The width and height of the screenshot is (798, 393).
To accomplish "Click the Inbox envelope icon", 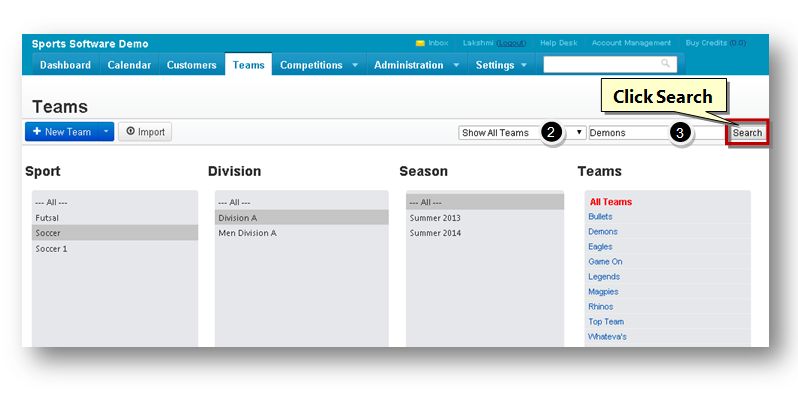I will pos(420,43).
